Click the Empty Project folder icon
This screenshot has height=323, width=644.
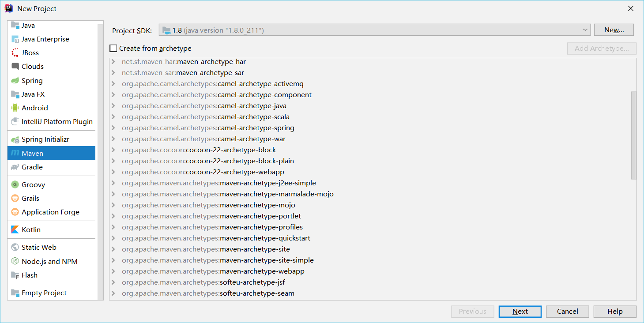coord(15,293)
